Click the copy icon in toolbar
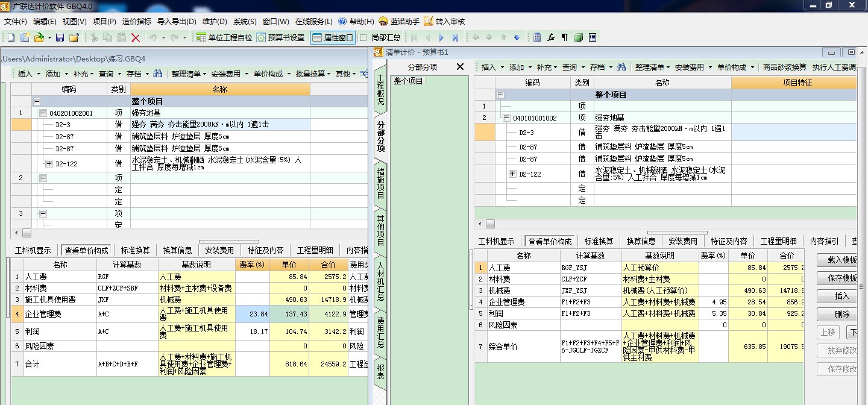 (108, 37)
